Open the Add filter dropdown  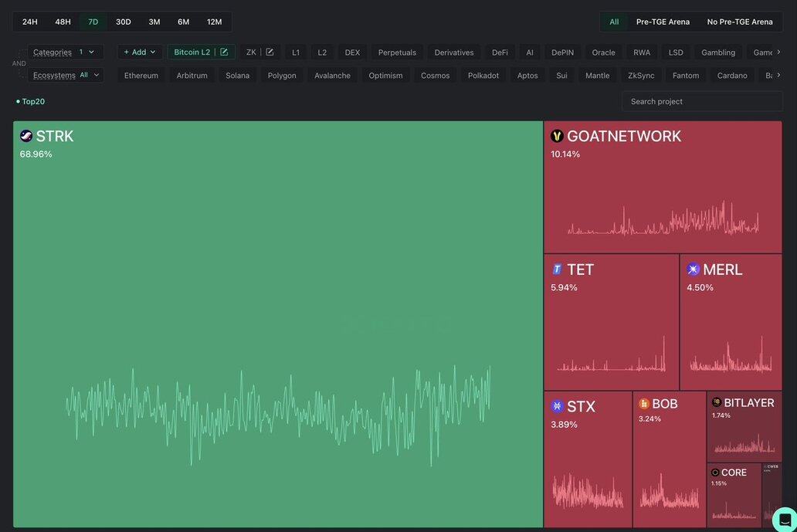pos(140,53)
